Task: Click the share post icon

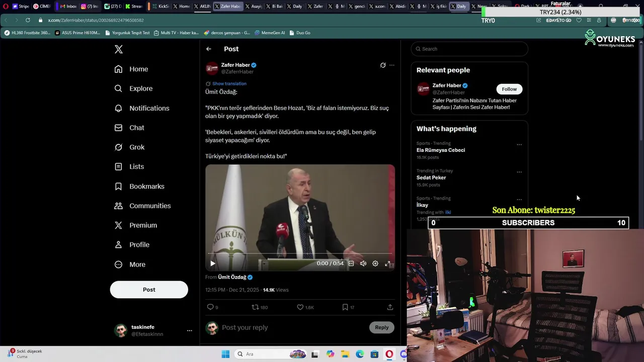Action: [390, 307]
